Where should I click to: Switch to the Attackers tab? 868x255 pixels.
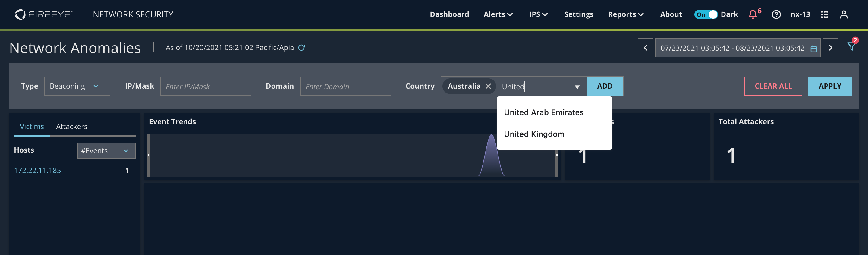pos(71,127)
